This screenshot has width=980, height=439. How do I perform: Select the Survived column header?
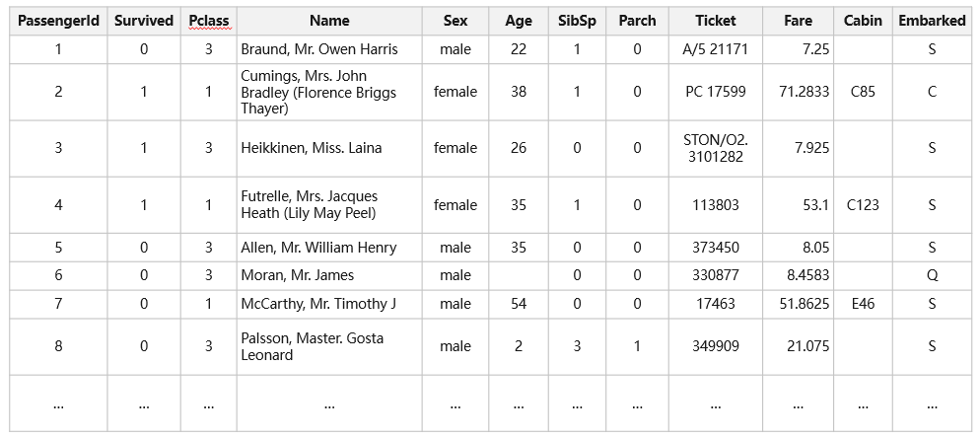[144, 21]
